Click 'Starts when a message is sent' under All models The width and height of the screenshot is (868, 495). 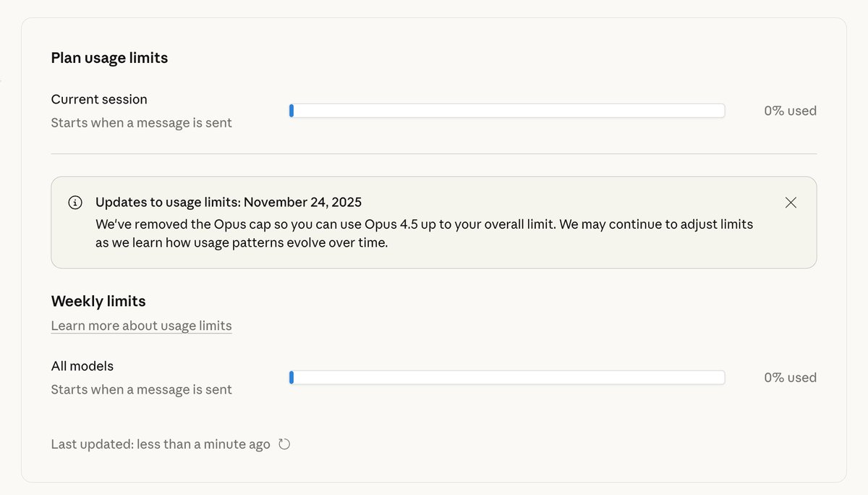pyautogui.click(x=142, y=389)
